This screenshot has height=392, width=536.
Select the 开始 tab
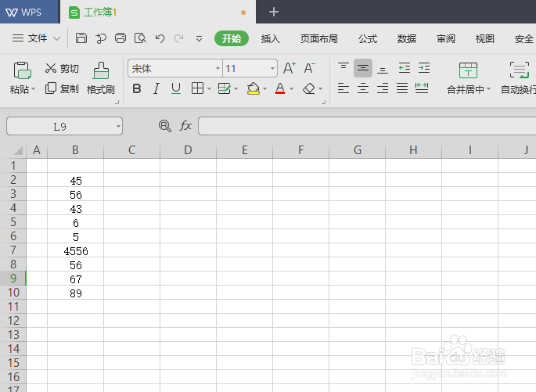[232, 38]
